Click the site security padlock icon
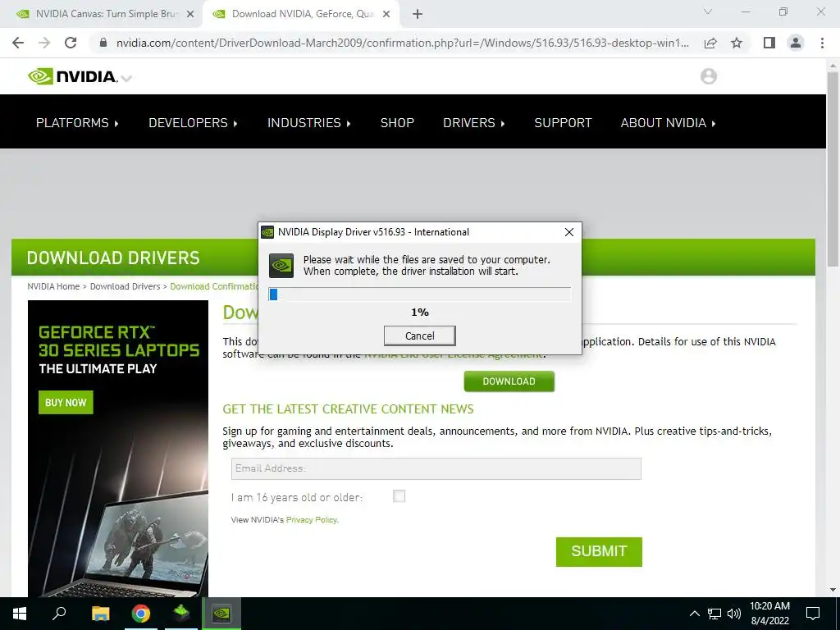 (103, 43)
